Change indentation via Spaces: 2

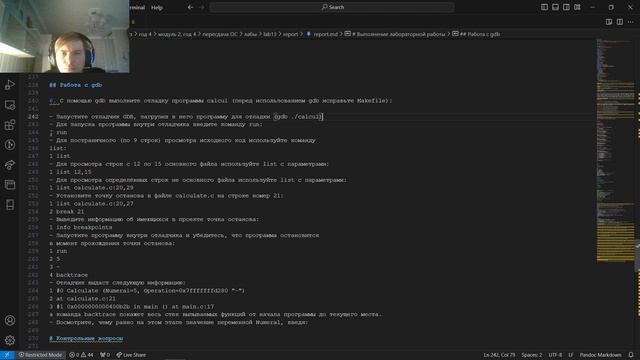tap(531, 355)
